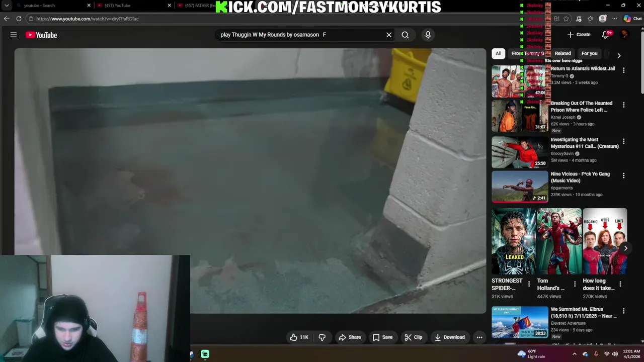Open options for 'STRONGEST SPIDER-' short
The image size is (644, 362).
(529, 284)
